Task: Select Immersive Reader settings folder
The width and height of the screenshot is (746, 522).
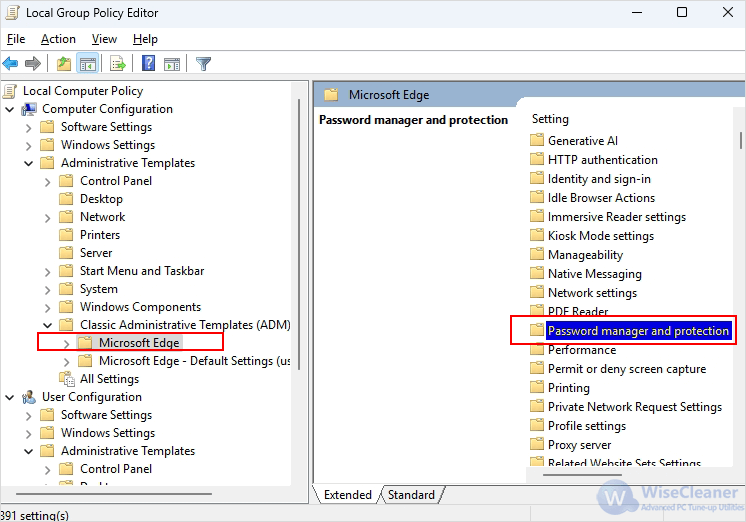Action: coord(617,217)
